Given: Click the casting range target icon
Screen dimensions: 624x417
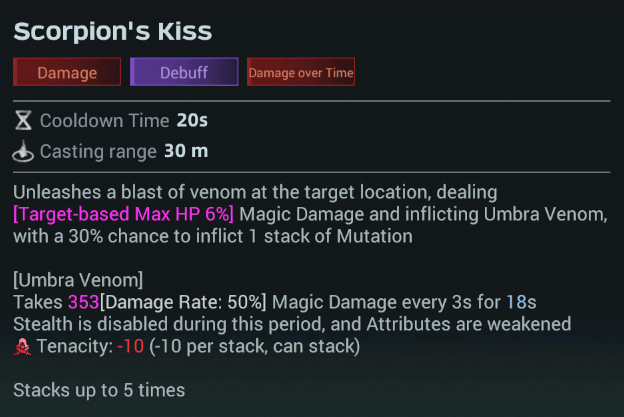Looking at the screenshot, I should tap(23, 153).
